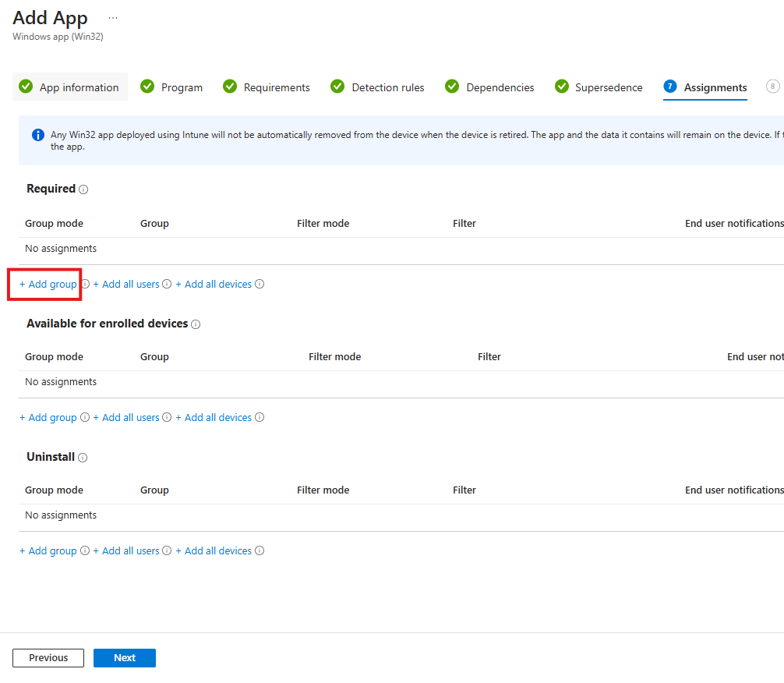Click the Next button

coord(125,657)
